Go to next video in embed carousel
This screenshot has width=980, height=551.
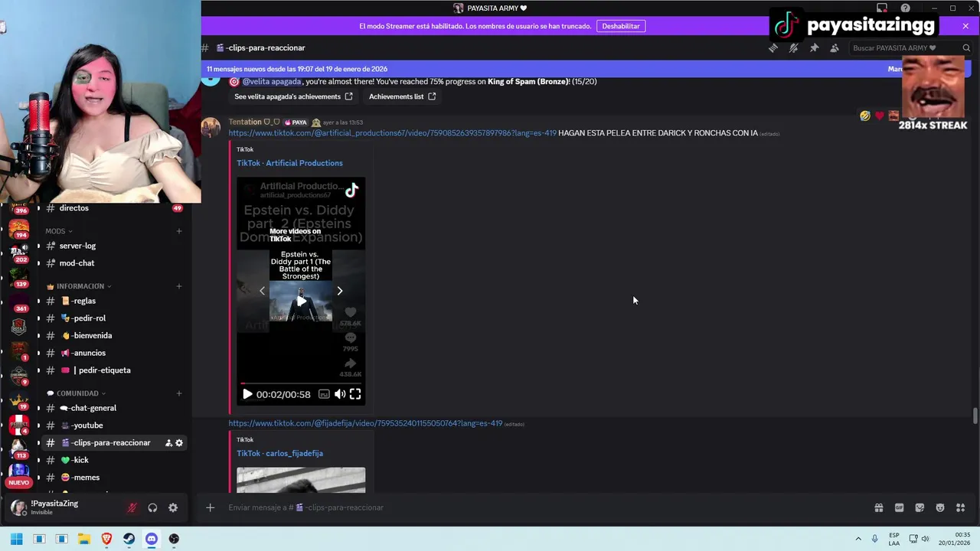340,291
